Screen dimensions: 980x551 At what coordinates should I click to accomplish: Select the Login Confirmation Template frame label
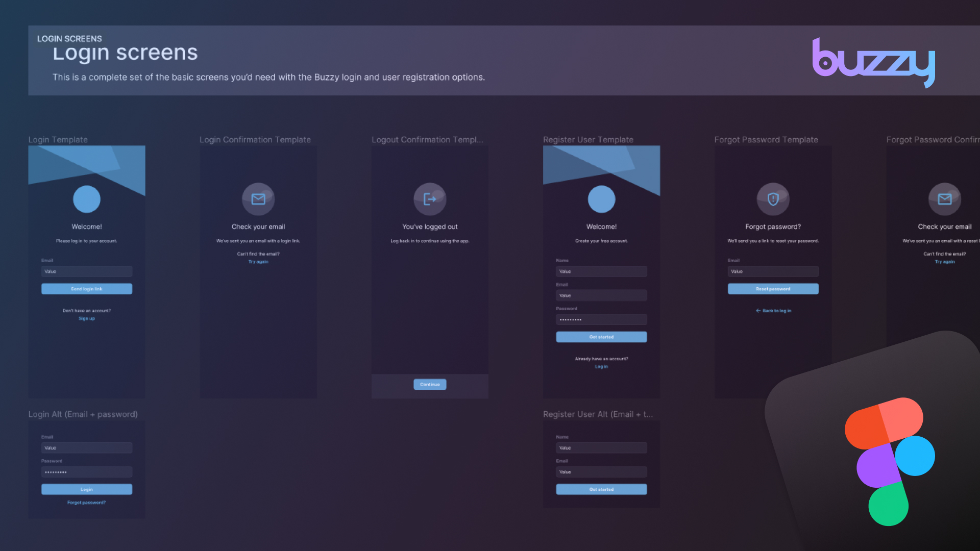tap(255, 140)
